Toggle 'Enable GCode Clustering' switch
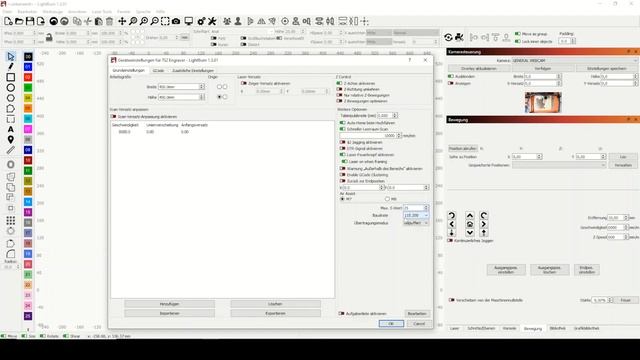The image size is (640, 360). point(342,175)
